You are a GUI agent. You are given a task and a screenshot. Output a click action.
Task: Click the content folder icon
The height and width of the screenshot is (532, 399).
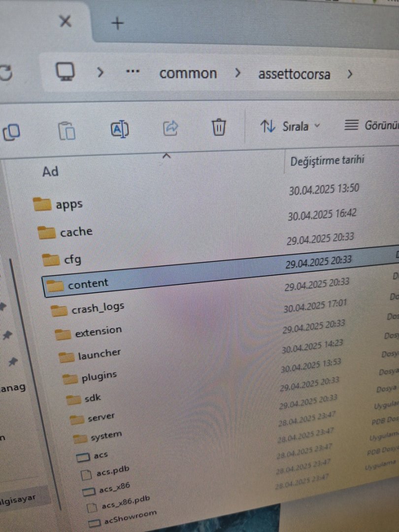click(x=55, y=286)
